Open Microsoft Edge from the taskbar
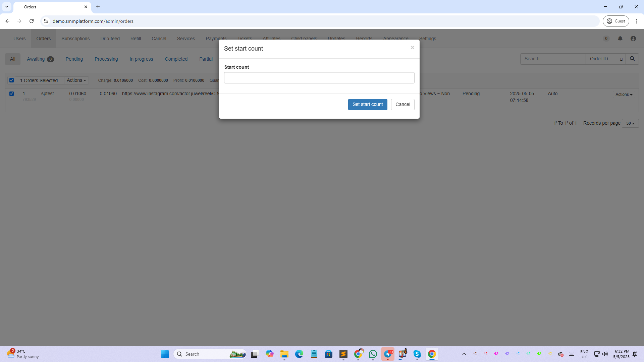 coord(299,354)
